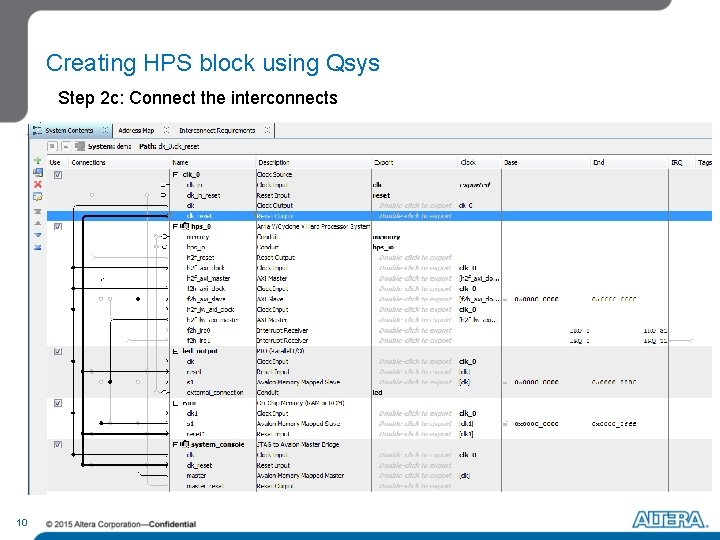The height and width of the screenshot is (540, 720).
Task: Uncheck the Use box for hps_0
Action: pyautogui.click(x=58, y=226)
